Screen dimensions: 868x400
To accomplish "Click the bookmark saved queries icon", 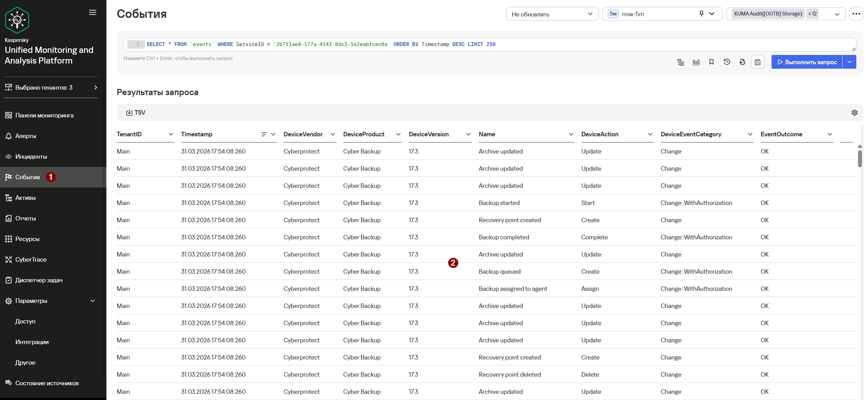I will (x=711, y=62).
